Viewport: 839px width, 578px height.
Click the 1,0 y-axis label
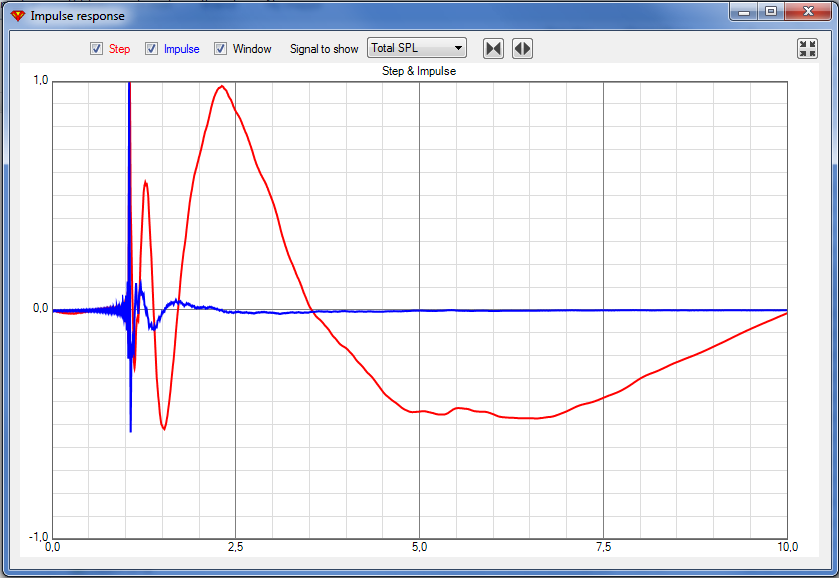(x=41, y=80)
